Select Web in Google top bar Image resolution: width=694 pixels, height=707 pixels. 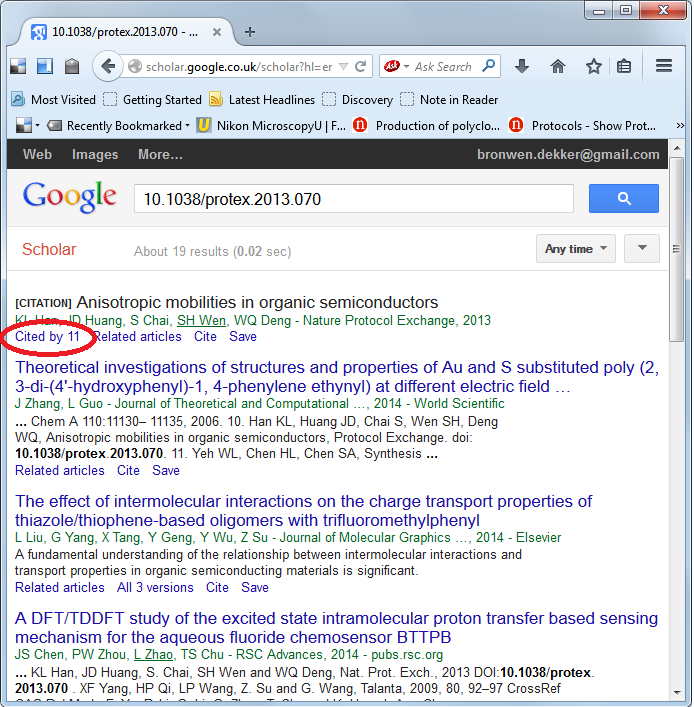[x=37, y=154]
